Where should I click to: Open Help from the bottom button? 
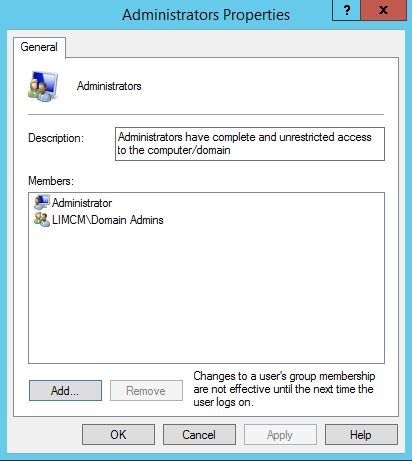(361, 434)
